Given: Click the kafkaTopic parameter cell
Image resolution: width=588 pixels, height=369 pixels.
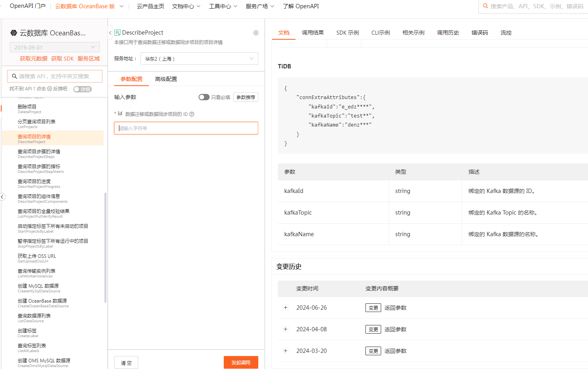Looking at the screenshot, I should [333, 213].
